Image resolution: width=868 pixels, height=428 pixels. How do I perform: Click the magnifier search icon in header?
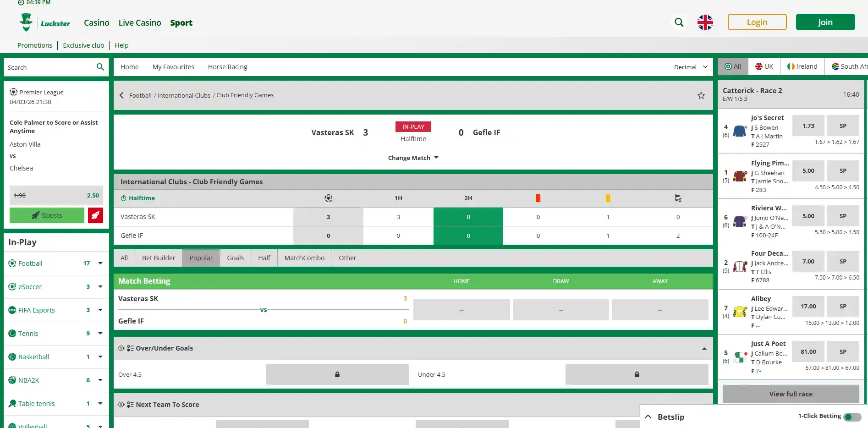[x=679, y=22]
